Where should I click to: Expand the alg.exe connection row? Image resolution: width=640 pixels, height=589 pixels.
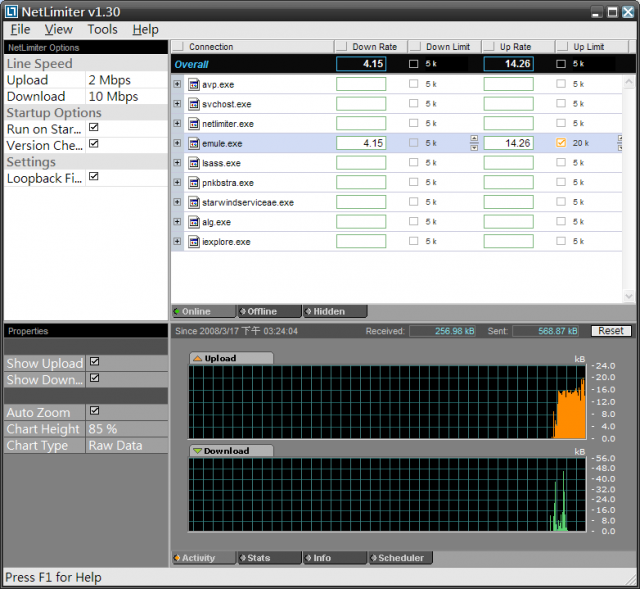(177, 221)
